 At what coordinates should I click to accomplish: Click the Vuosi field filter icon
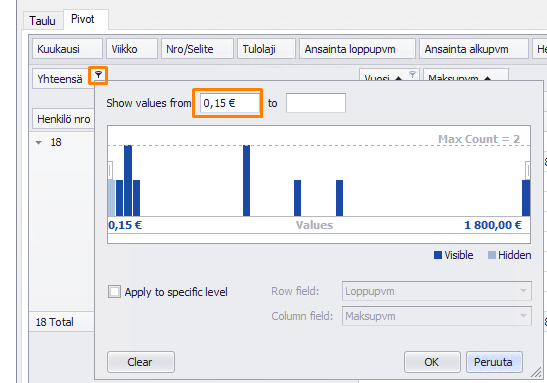(412, 74)
